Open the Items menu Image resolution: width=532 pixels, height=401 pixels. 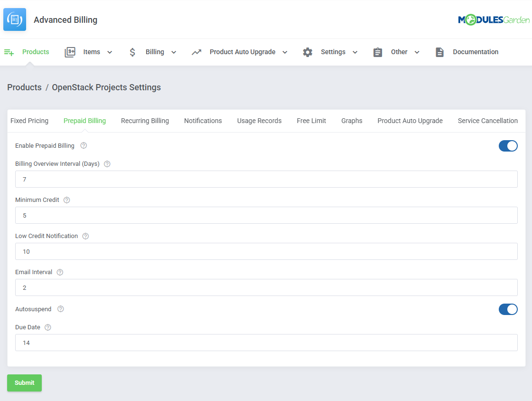click(92, 52)
